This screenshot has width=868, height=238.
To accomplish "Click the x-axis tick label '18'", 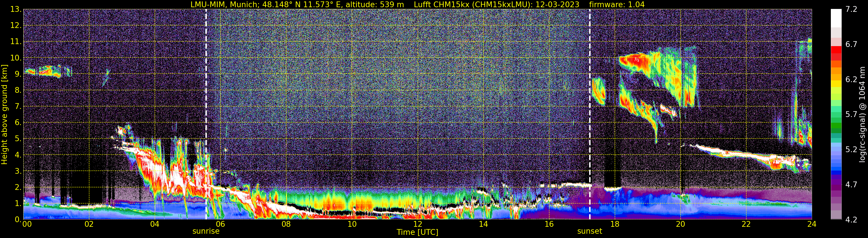I will [614, 224].
